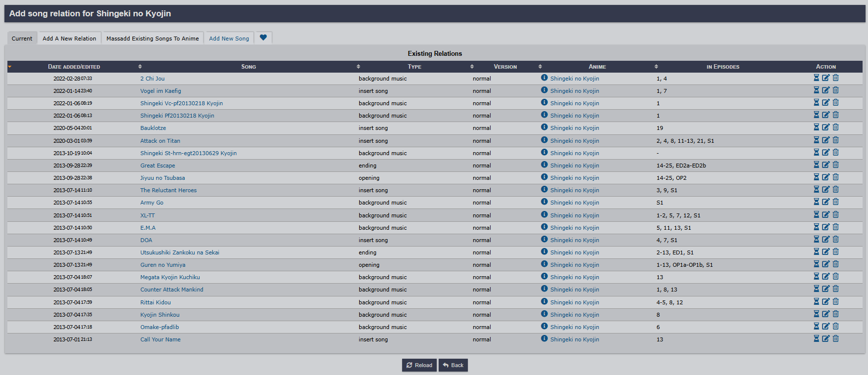868x375 pixels.
Task: Click the info icon in the Army Go row
Action: point(544,202)
